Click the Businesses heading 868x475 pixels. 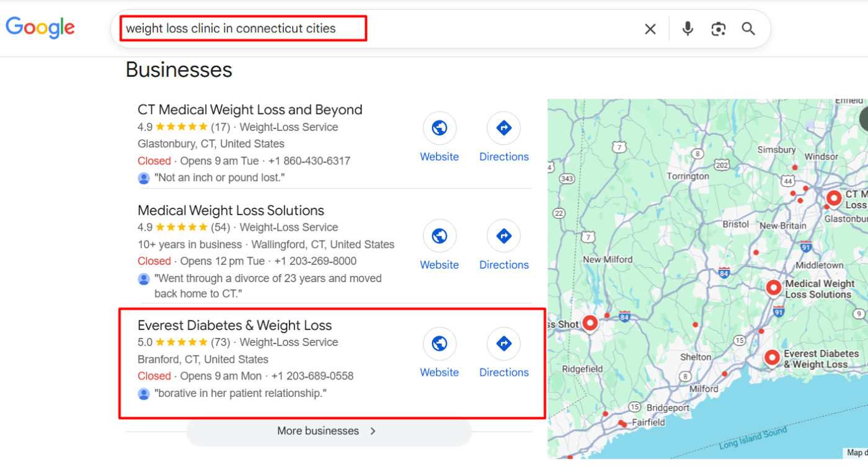[179, 69]
